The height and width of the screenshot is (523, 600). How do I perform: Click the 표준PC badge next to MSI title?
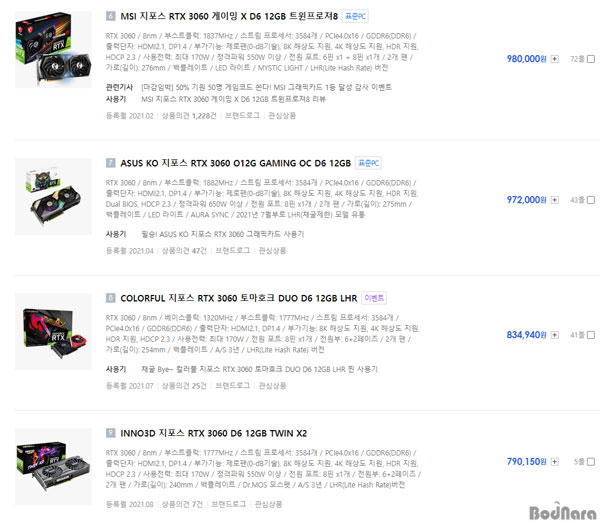tap(355, 16)
